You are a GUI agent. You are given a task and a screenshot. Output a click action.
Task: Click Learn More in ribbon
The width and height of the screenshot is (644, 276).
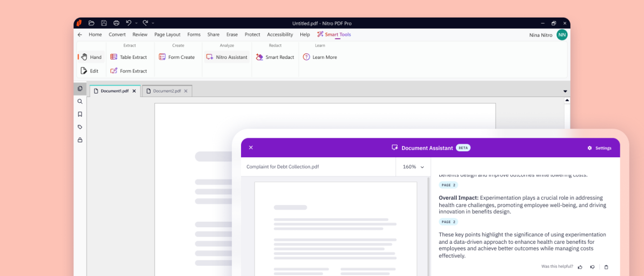coord(320,57)
